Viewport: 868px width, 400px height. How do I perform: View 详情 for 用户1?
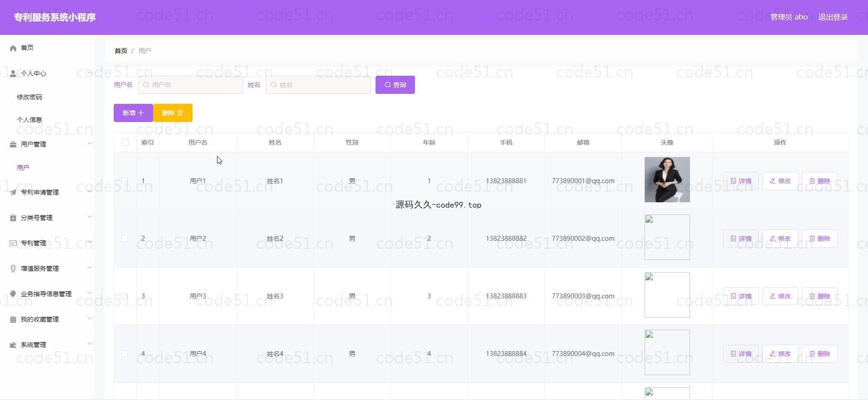[x=741, y=181]
